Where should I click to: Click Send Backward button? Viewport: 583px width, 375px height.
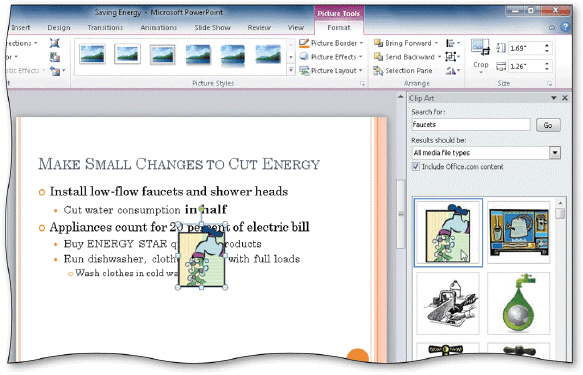point(408,57)
